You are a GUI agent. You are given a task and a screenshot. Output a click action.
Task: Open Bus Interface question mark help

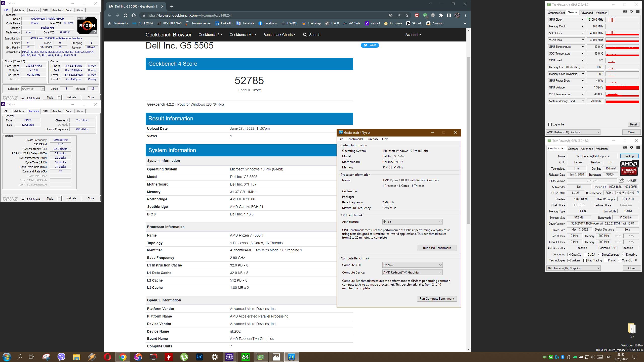pyautogui.click(x=638, y=193)
